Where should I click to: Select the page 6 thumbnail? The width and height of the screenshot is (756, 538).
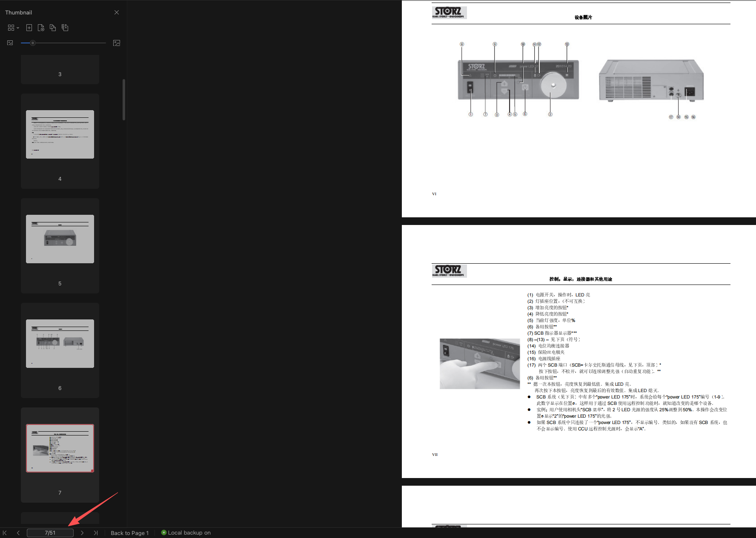[x=60, y=344]
